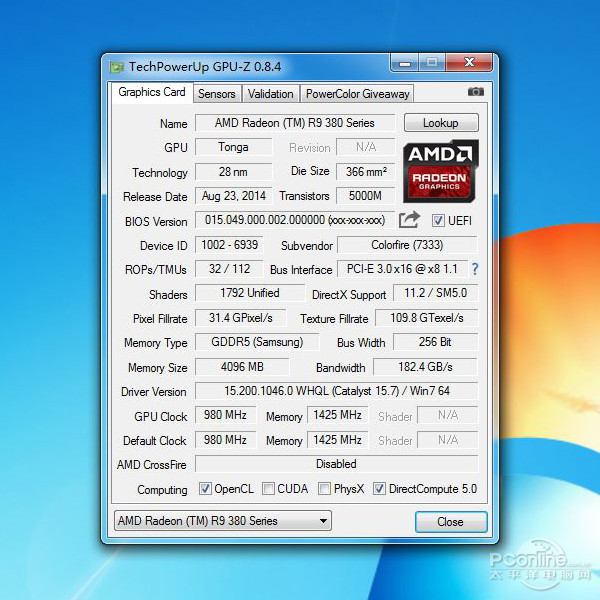The width and height of the screenshot is (600, 600).
Task: Close GPU-Z with the red X
Action: 469,62
